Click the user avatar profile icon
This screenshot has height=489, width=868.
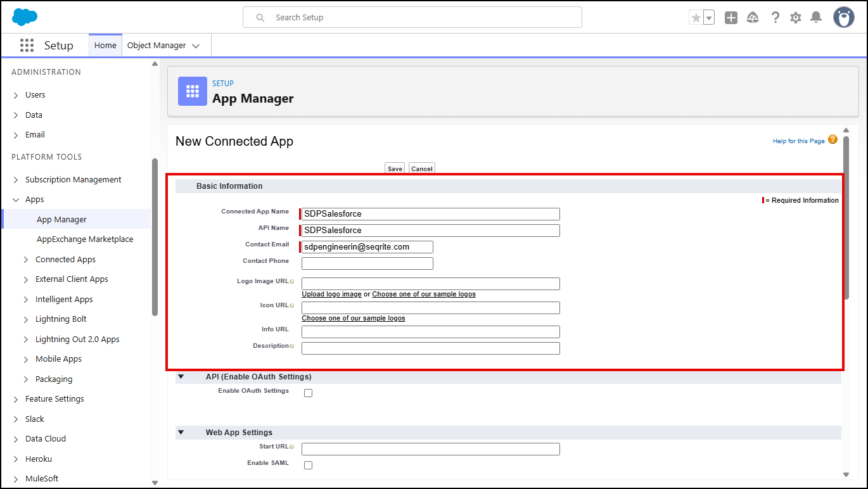point(843,18)
